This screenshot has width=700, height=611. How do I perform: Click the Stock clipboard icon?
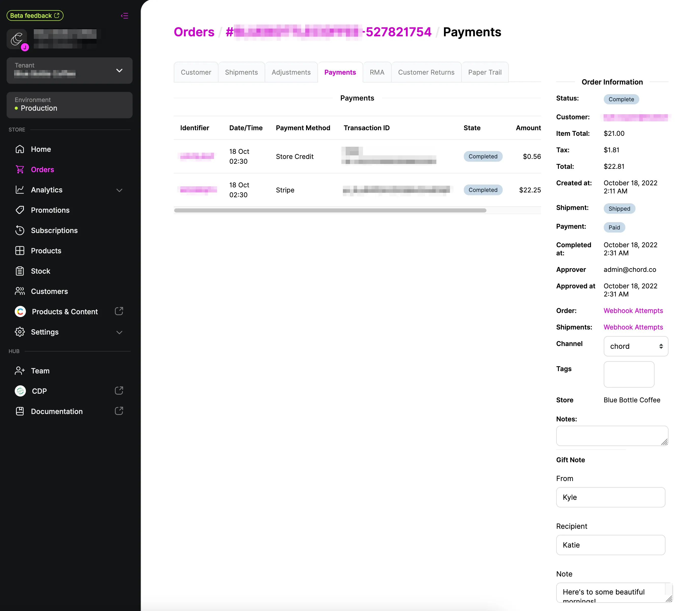coord(20,271)
